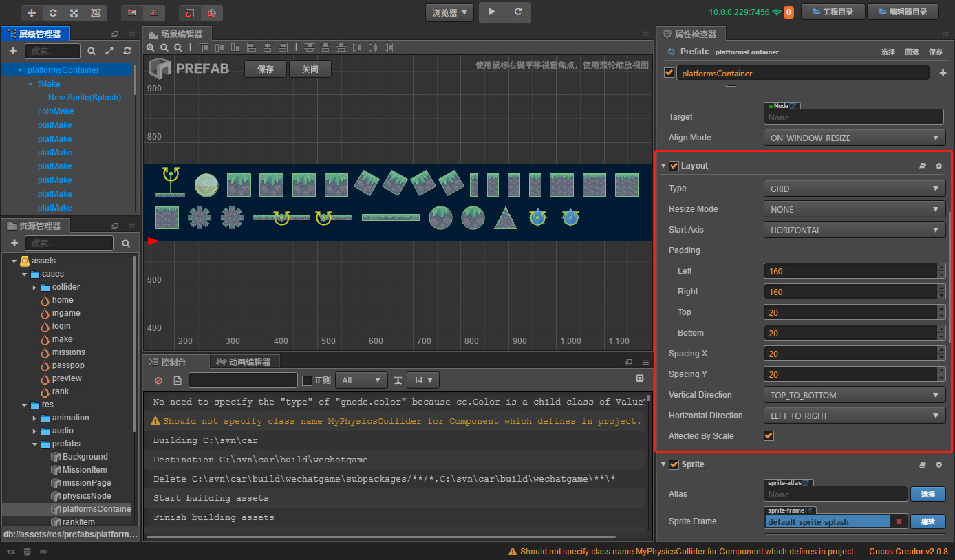The width and height of the screenshot is (955, 560).
Task: Open the Layout component settings gear
Action: [x=938, y=166]
